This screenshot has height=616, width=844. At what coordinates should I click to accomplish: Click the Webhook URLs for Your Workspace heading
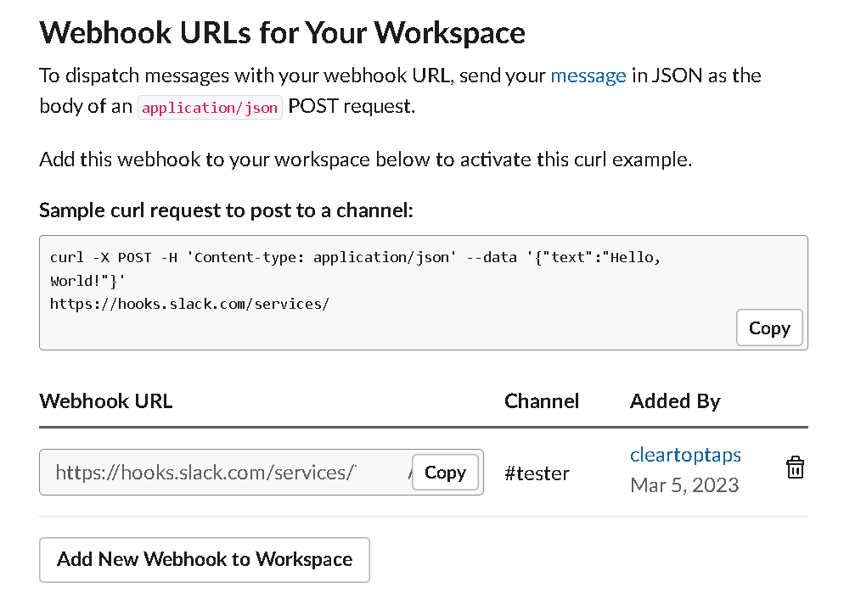[282, 32]
